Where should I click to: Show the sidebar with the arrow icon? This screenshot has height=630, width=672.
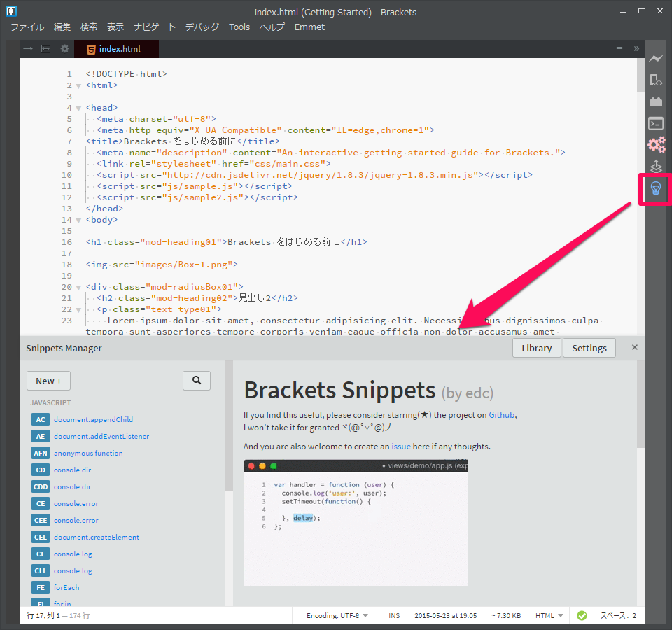pyautogui.click(x=28, y=49)
